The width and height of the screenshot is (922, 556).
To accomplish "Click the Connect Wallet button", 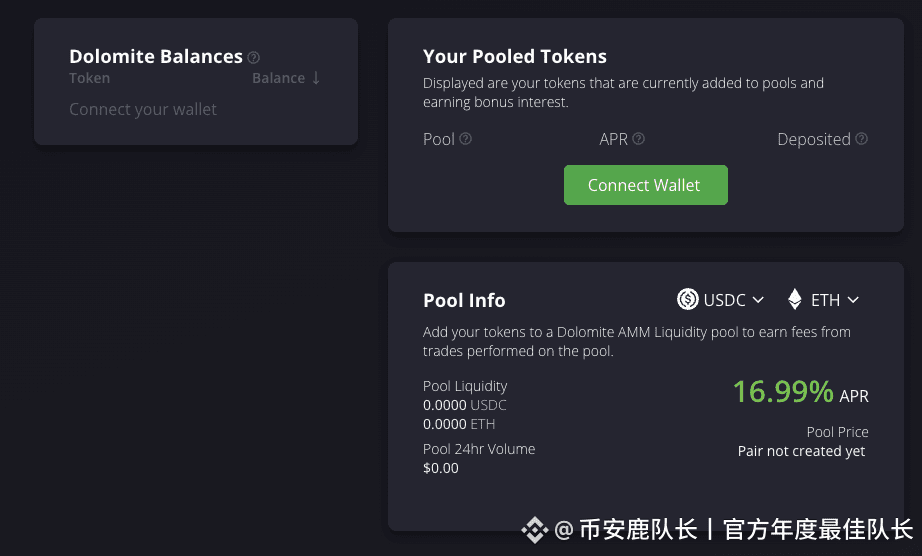I will [646, 185].
